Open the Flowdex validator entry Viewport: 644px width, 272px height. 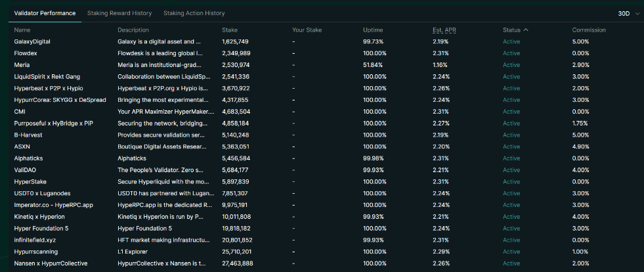(x=28, y=53)
